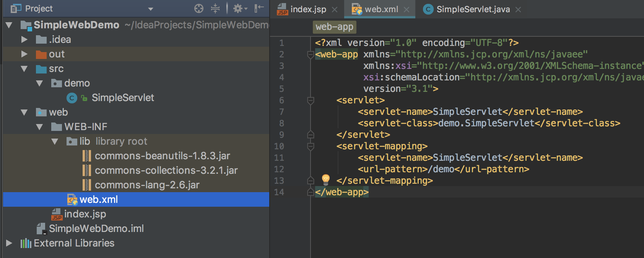The height and width of the screenshot is (258, 644).
Task: Switch to the index.jsp editor tab
Action: point(308,9)
